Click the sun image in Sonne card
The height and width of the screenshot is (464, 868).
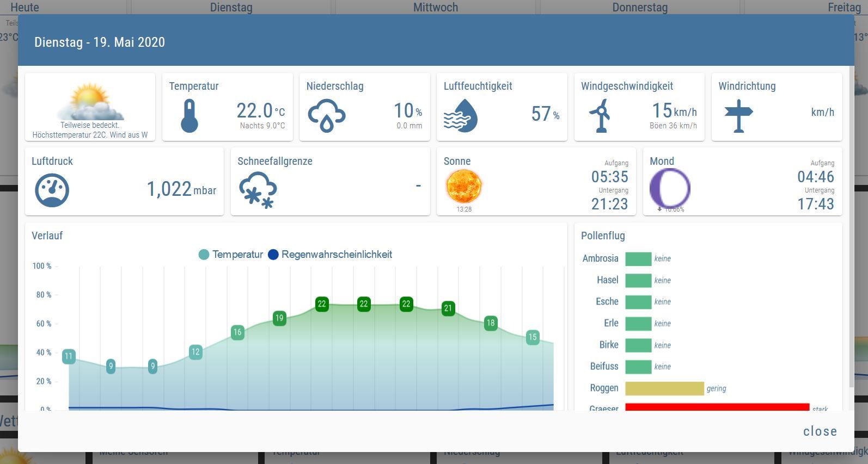464,186
